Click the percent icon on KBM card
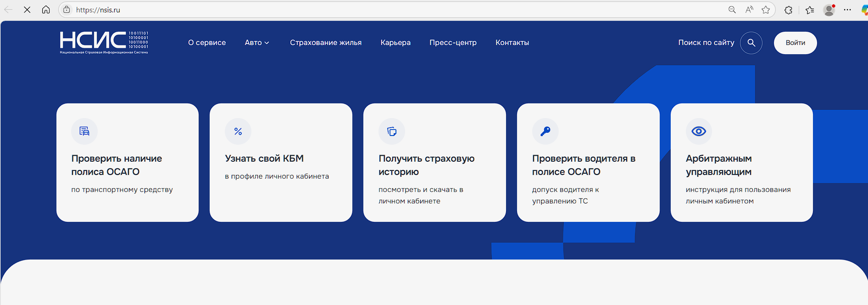868x305 pixels. coord(238,131)
